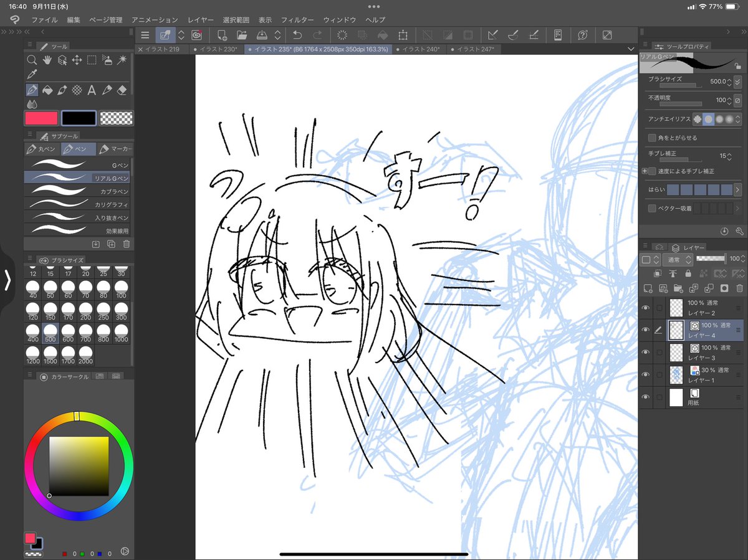This screenshot has width=748, height=560.
Task: Hide レイヤー2 with its eye toggle
Action: [646, 307]
